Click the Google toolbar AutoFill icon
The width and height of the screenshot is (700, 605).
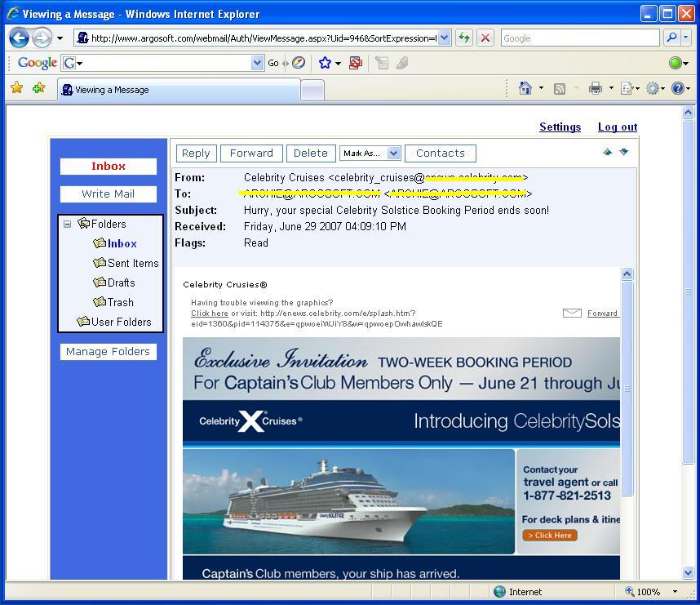click(x=382, y=63)
